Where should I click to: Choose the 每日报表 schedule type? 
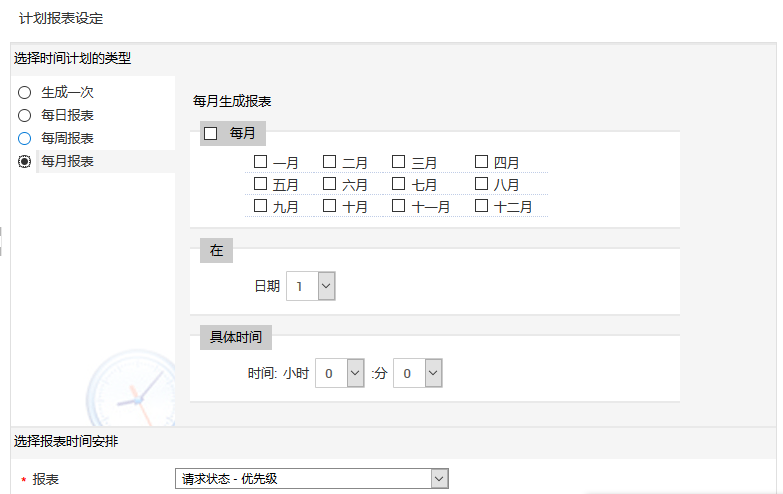click(x=25, y=115)
